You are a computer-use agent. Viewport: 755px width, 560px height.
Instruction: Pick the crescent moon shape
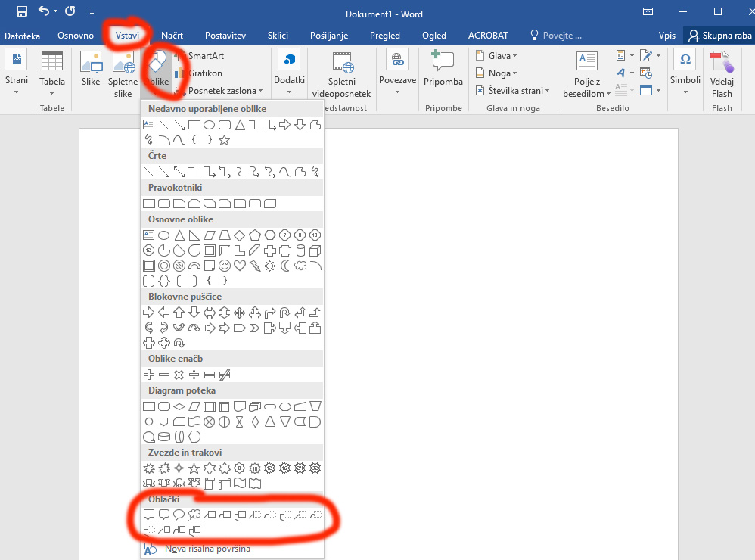[x=285, y=266]
